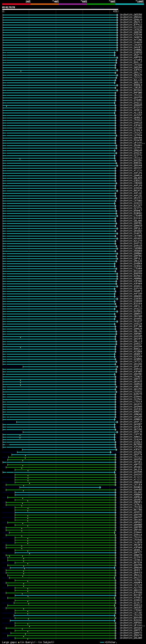The width and height of the screenshot is (146, 644).
Task: Select UniRef100_Q0MRN2 label
Action: point(131,50)
